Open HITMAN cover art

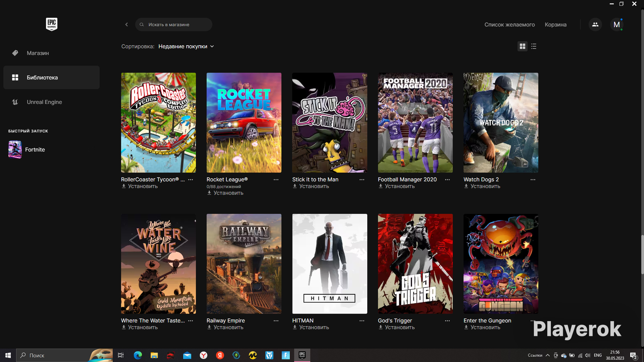click(330, 264)
